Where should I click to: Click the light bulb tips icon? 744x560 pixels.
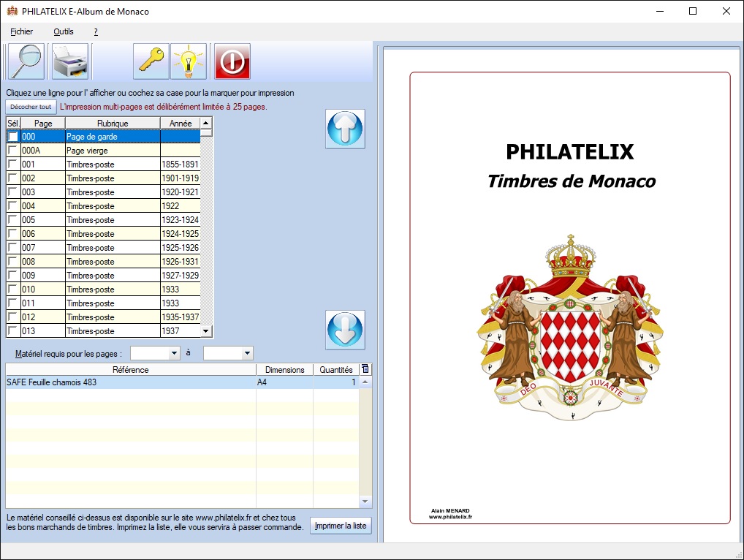[x=189, y=61]
